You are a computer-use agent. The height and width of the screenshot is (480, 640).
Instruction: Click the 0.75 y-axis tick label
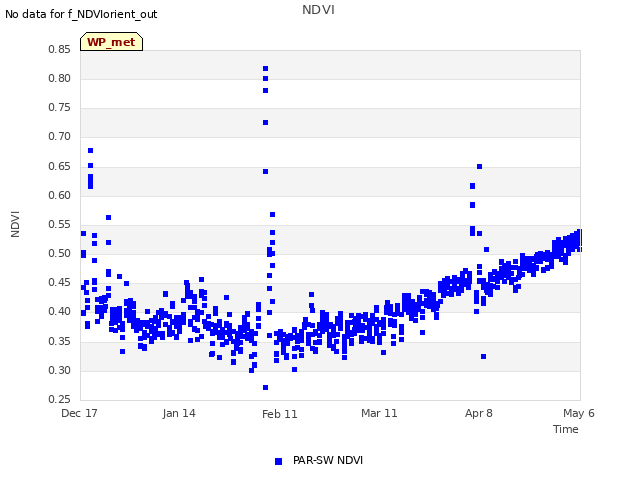[x=60, y=107]
